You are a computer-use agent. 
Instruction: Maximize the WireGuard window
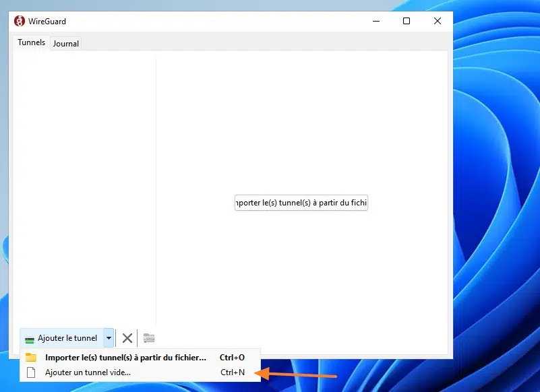point(407,21)
